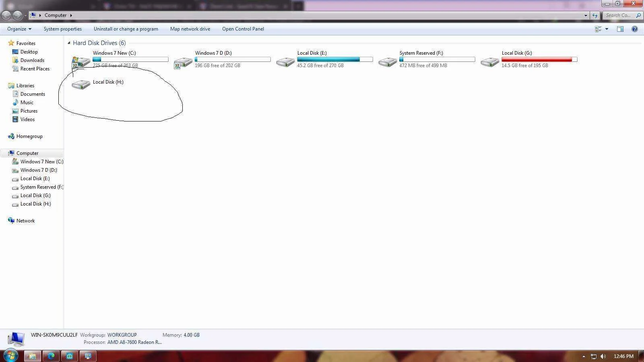Click the Refresh button next to address bar

pos(595,15)
